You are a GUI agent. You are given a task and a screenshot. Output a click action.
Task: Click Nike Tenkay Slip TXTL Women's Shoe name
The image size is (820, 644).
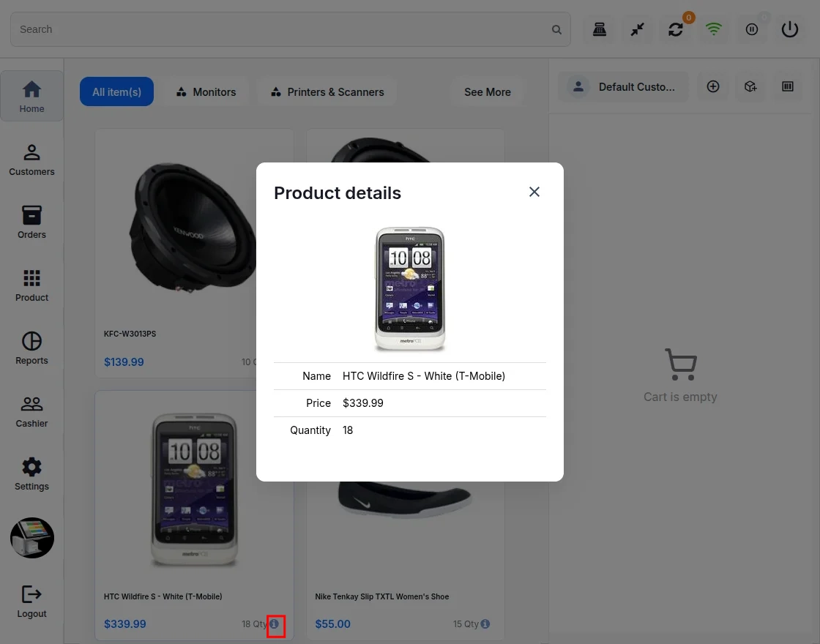click(x=381, y=596)
